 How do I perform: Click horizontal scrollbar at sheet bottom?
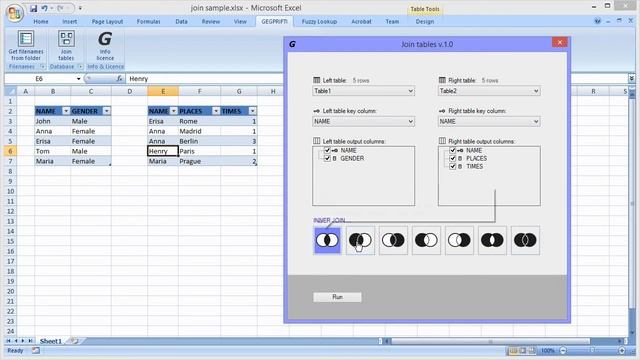point(490,341)
